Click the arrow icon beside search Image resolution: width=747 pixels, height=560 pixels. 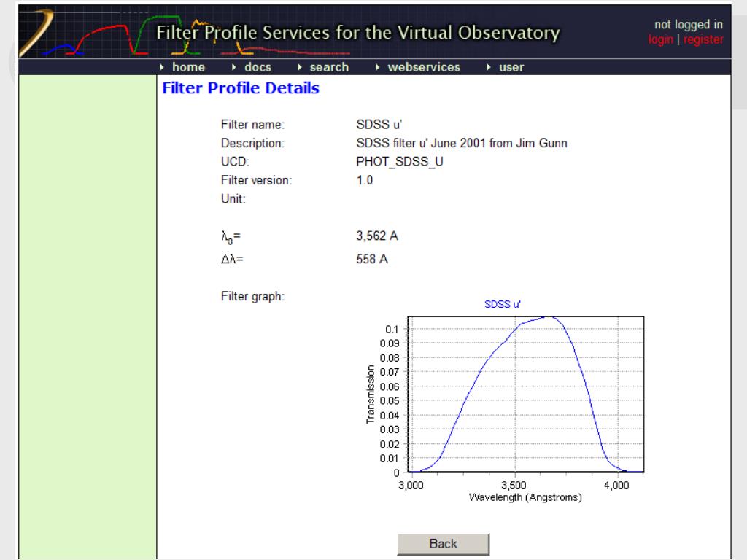[x=299, y=67]
